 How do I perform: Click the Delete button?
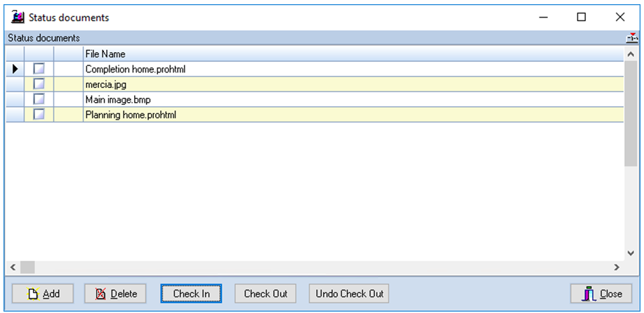(115, 294)
